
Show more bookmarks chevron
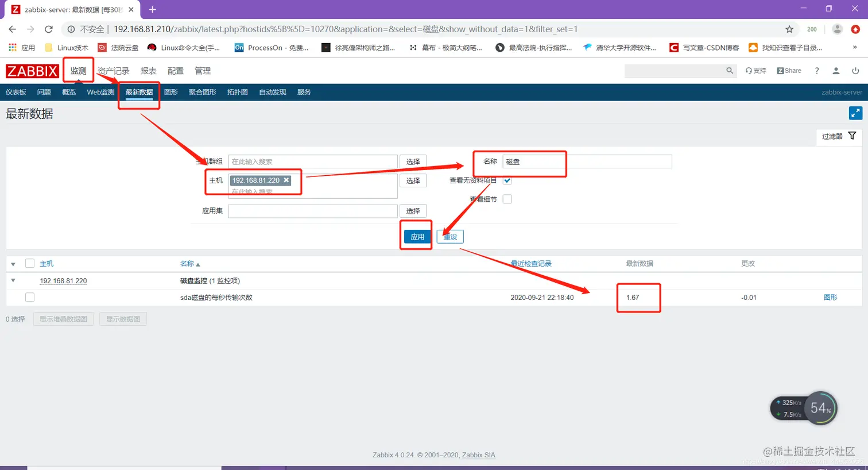855,48
